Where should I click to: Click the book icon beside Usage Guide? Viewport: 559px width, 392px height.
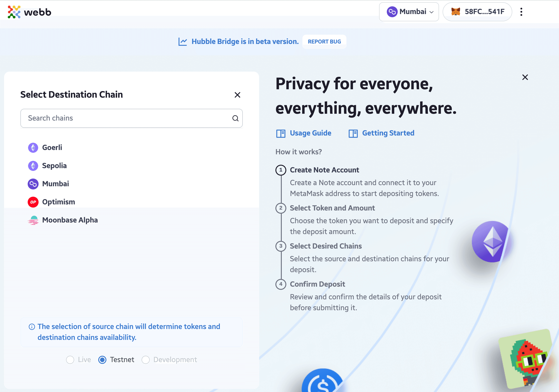281,133
